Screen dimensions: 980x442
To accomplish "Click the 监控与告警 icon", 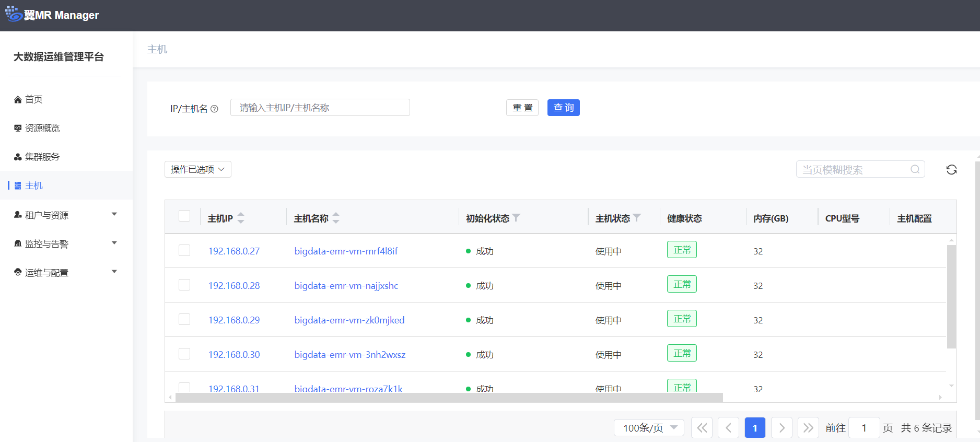I will [x=18, y=243].
